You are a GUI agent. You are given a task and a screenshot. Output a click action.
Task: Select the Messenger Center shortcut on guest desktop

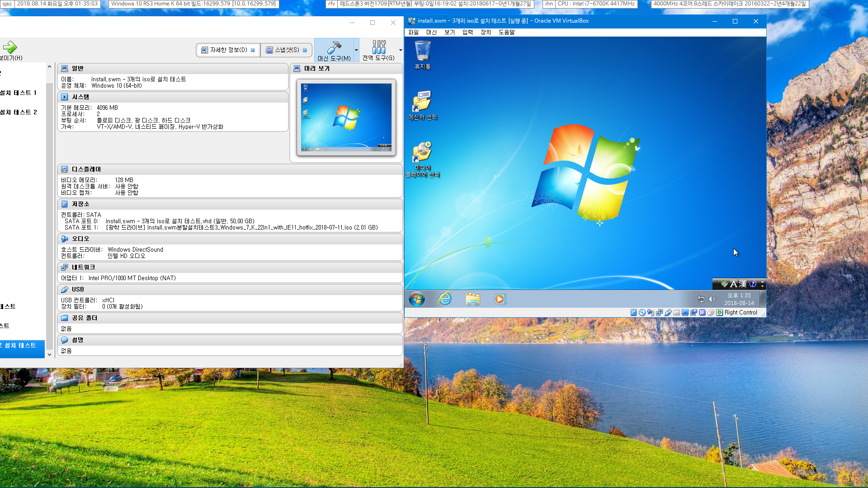pyautogui.click(x=423, y=105)
